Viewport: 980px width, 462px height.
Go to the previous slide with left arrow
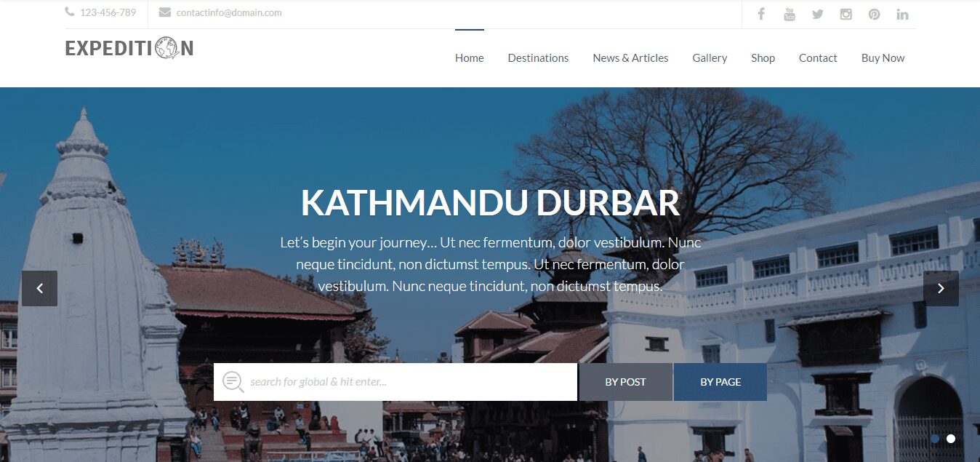click(39, 288)
